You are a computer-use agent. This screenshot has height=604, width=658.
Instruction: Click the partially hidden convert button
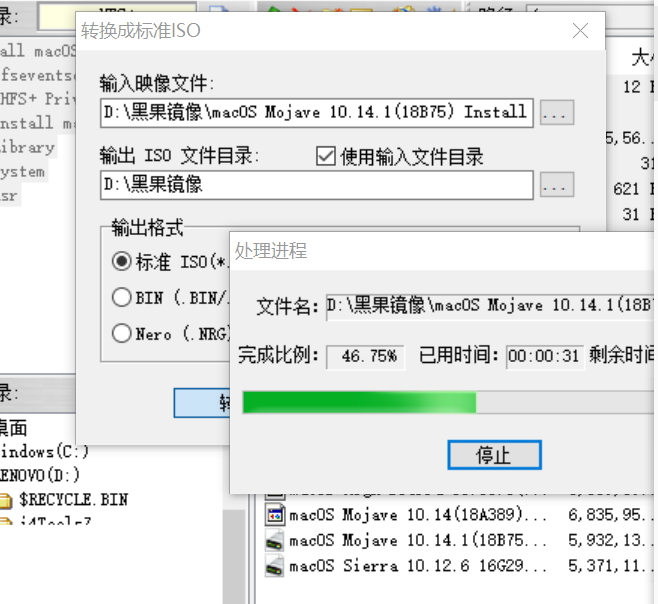coord(202,403)
